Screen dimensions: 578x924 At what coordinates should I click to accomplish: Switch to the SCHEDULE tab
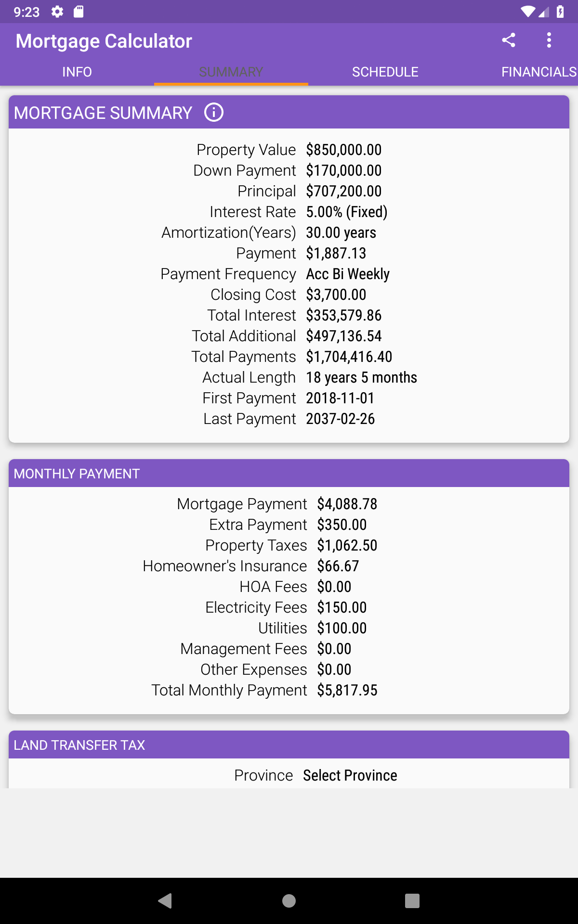tap(385, 72)
